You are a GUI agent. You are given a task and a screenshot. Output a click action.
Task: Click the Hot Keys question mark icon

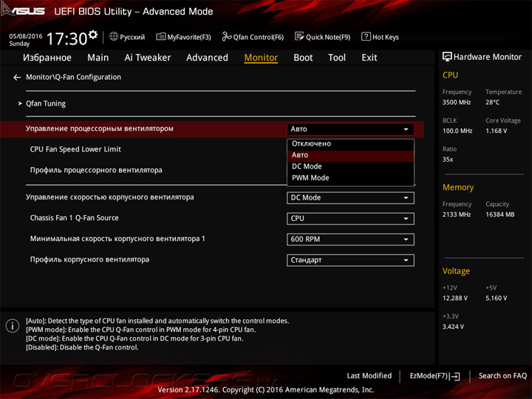point(366,36)
